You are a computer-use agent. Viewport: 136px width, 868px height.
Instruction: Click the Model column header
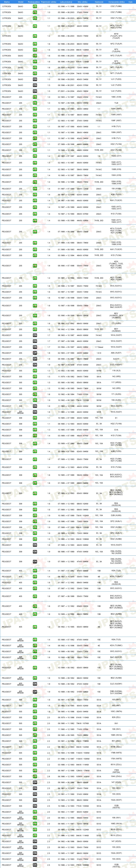tap(21, 2)
